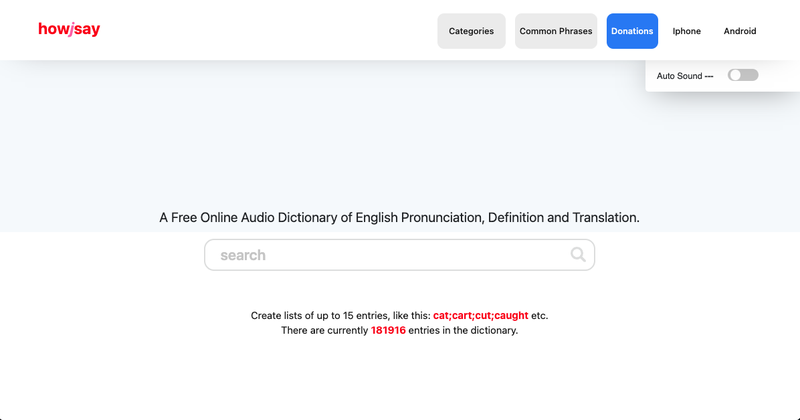
Task: Click the 'say' part of the logo
Action: [x=87, y=30]
